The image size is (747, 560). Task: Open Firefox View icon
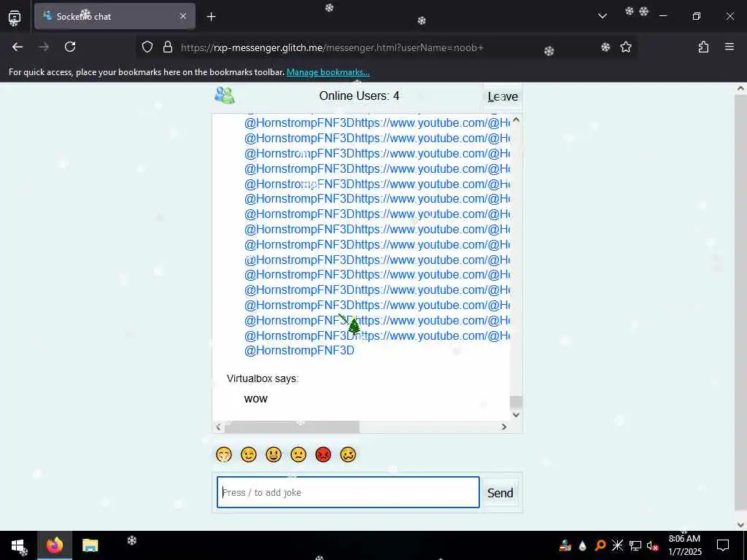(x=15, y=17)
